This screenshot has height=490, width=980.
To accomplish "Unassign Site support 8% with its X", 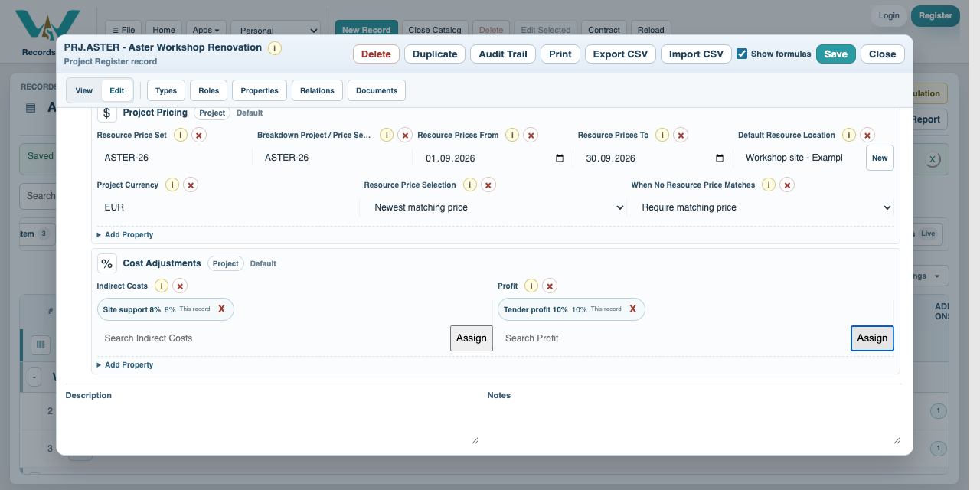I will [x=221, y=309].
